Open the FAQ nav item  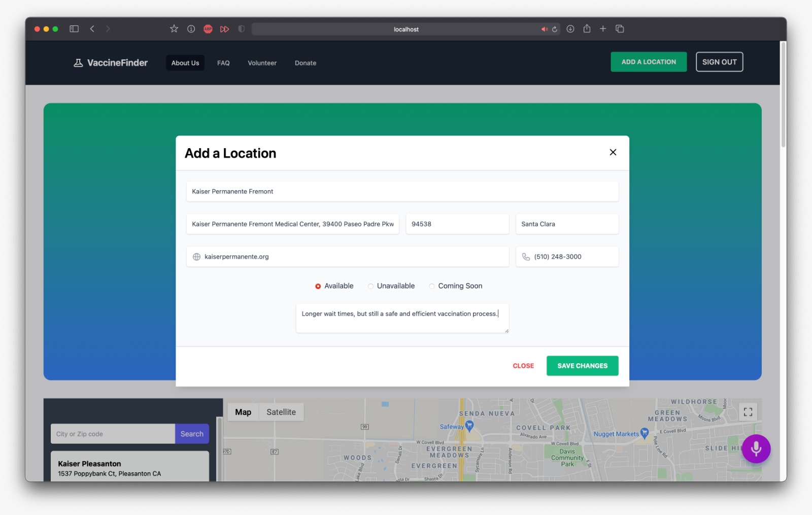coord(223,63)
